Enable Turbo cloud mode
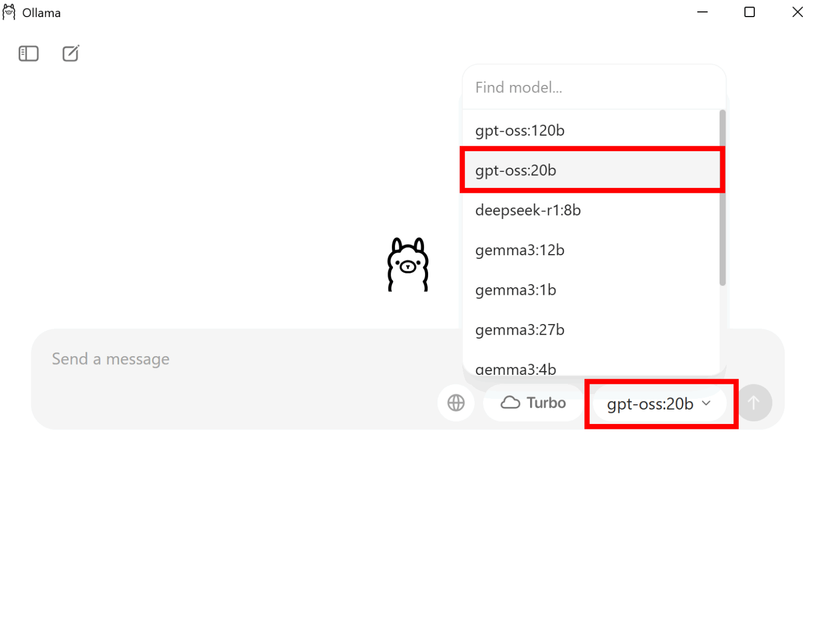Viewport: 820px width, 644px height. click(x=533, y=403)
